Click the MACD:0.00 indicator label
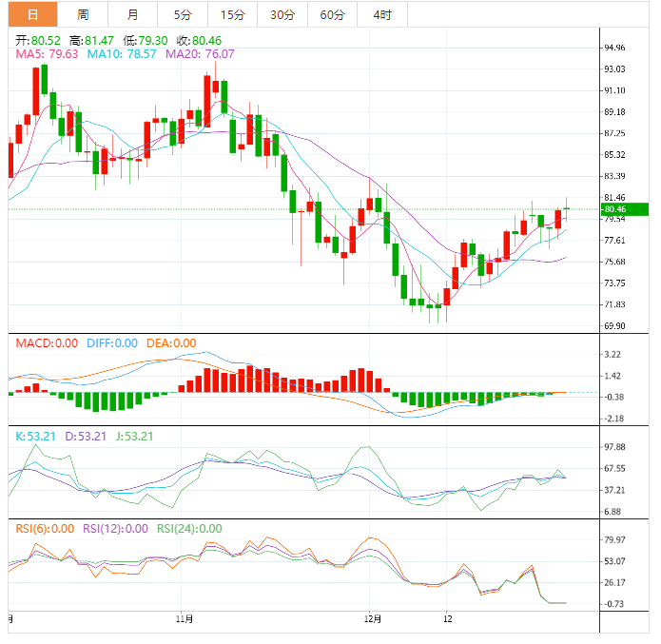 pos(46,343)
